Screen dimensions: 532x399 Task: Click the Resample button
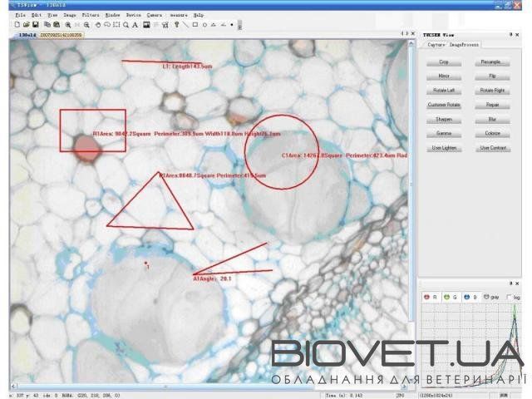[492, 62]
